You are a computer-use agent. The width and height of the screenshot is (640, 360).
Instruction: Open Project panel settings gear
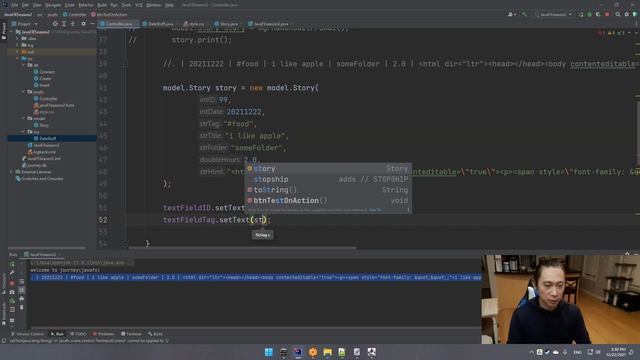point(83,24)
